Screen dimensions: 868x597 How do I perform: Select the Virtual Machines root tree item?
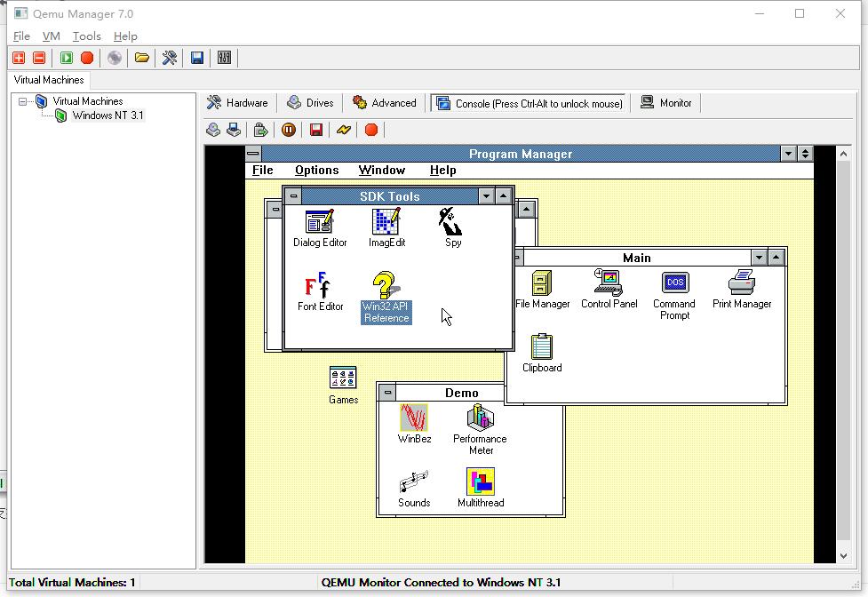87,101
